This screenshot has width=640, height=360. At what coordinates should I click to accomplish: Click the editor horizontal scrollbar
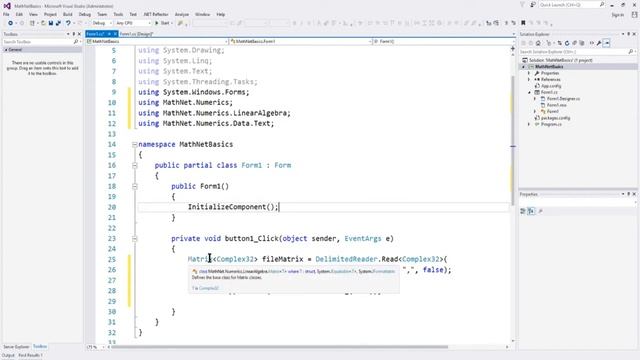click(279, 347)
